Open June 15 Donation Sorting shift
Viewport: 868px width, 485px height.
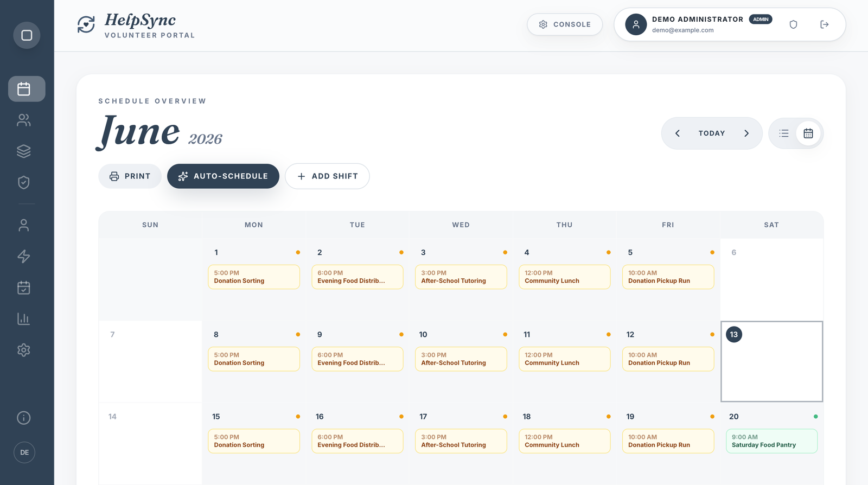coord(254,441)
